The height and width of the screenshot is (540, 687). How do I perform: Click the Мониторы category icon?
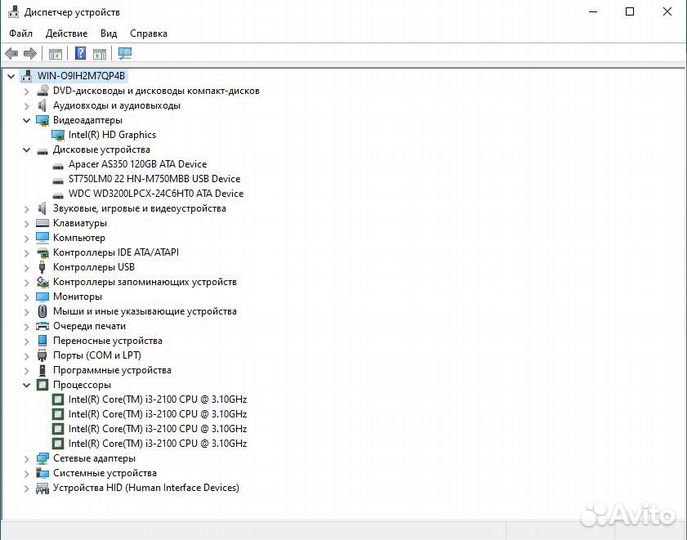click(x=42, y=297)
